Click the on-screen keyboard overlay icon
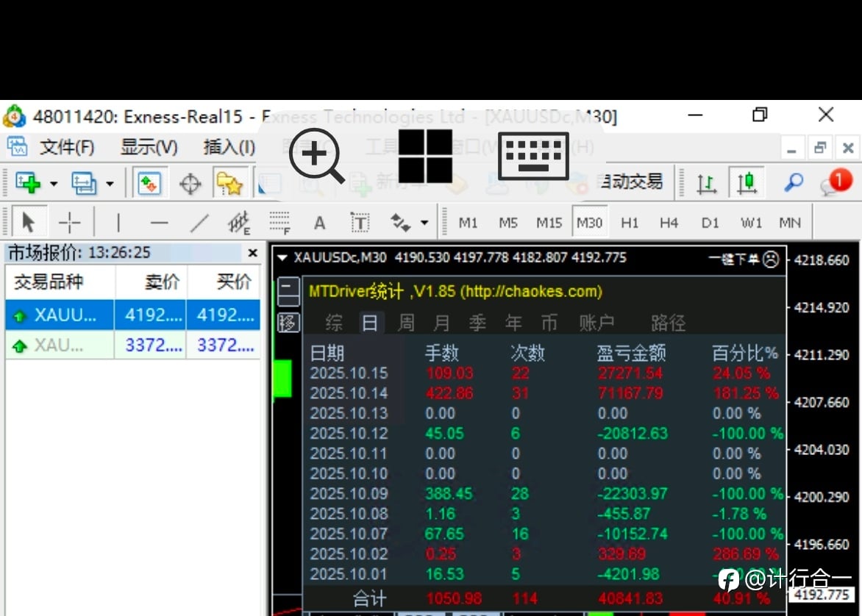 coord(533,156)
